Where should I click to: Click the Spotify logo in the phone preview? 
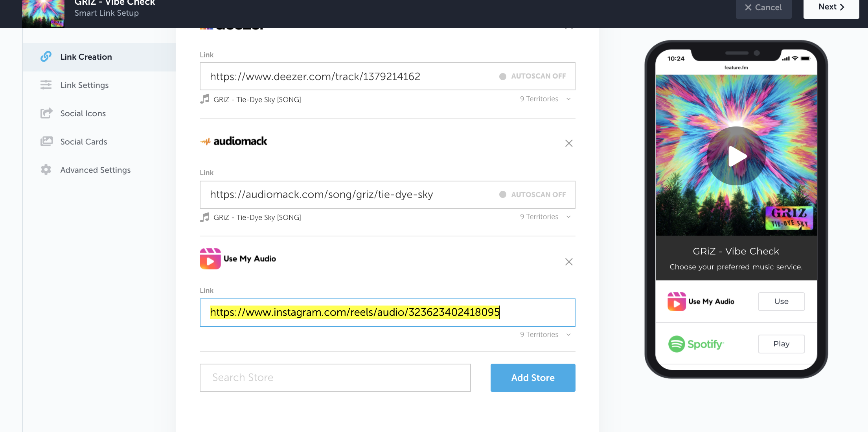tap(696, 344)
